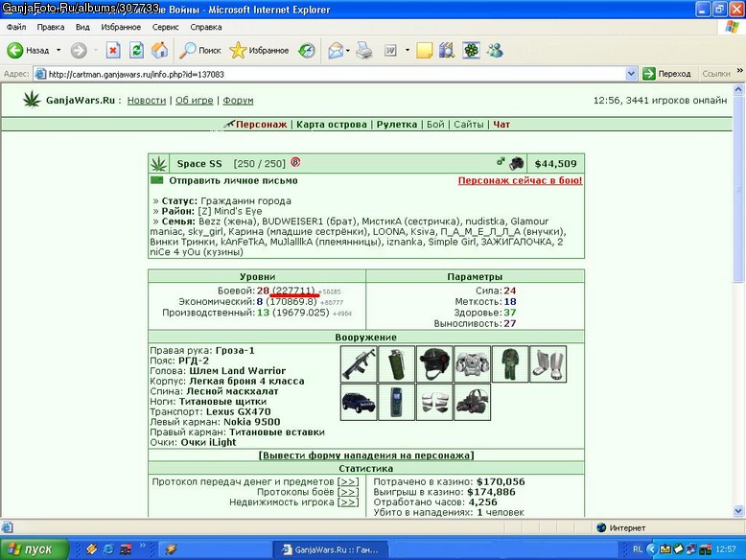This screenshot has width=746, height=560.
Task: Click the Переход go button
Action: pos(666,74)
